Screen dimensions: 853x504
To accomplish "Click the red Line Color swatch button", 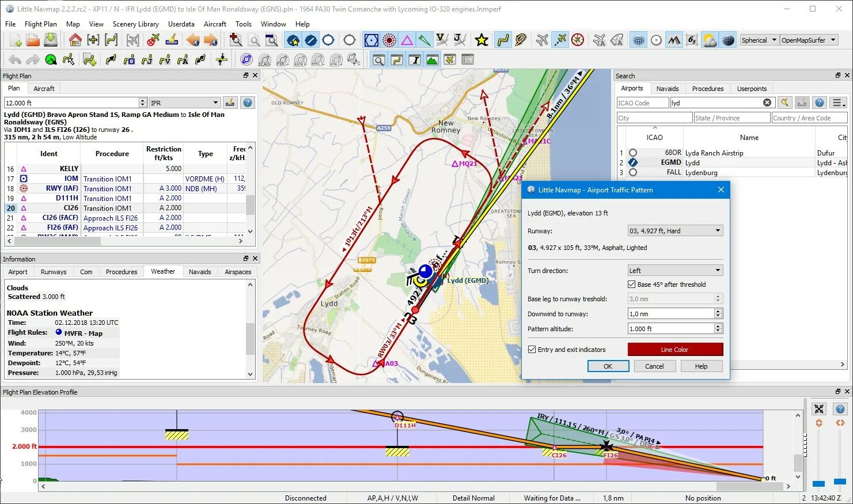I will [675, 350].
